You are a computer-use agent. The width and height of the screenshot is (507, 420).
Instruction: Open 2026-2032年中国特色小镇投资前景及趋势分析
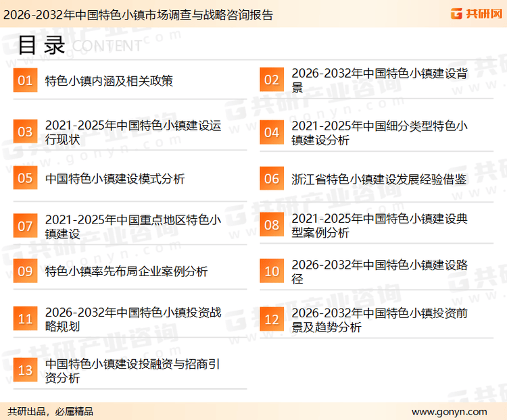pyautogui.click(x=379, y=319)
